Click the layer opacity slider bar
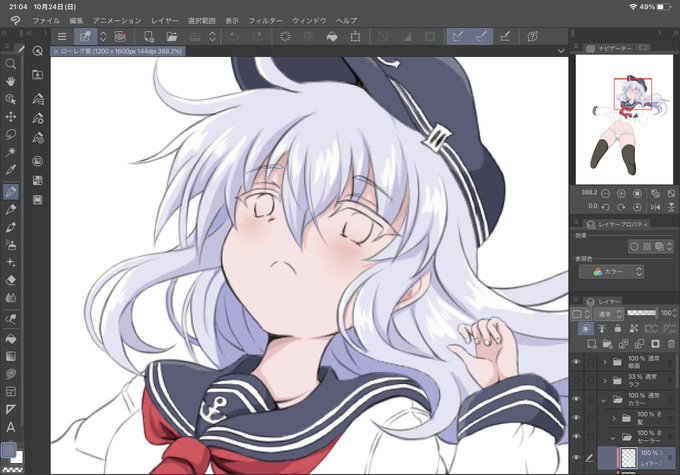The height and width of the screenshot is (475, 680). pyautogui.click(x=642, y=313)
